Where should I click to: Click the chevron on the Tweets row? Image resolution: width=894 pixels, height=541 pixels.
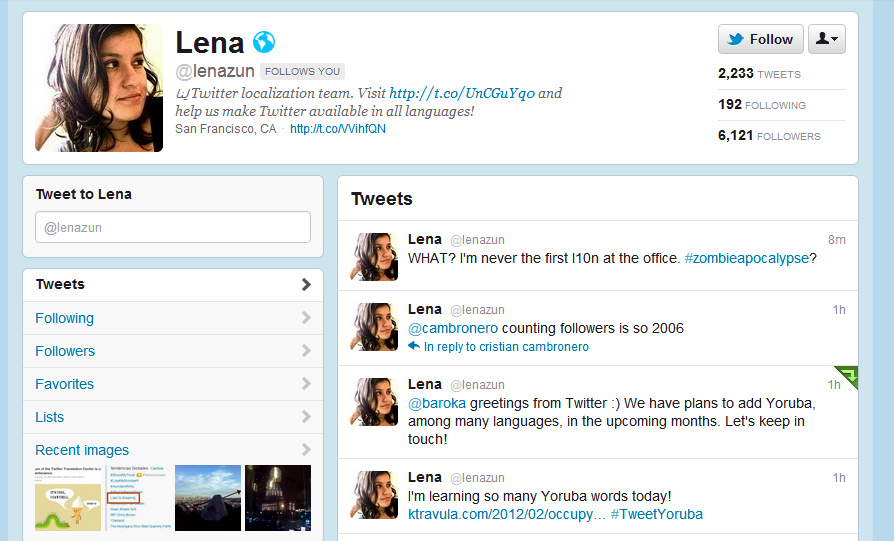point(306,284)
